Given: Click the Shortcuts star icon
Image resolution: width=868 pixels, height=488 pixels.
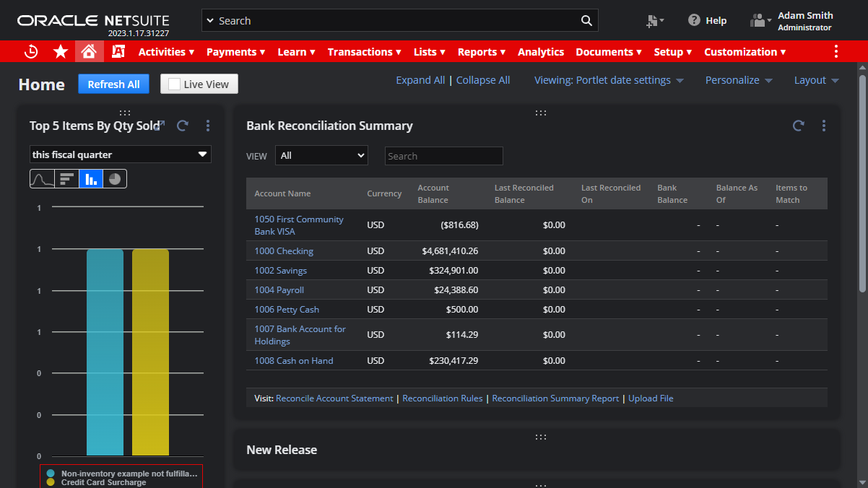Looking at the screenshot, I should [x=61, y=52].
